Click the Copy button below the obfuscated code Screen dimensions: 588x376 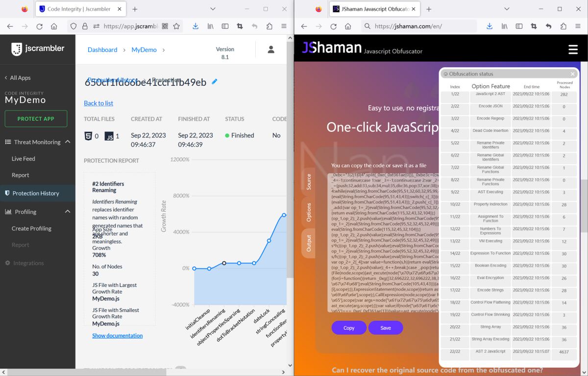349,327
